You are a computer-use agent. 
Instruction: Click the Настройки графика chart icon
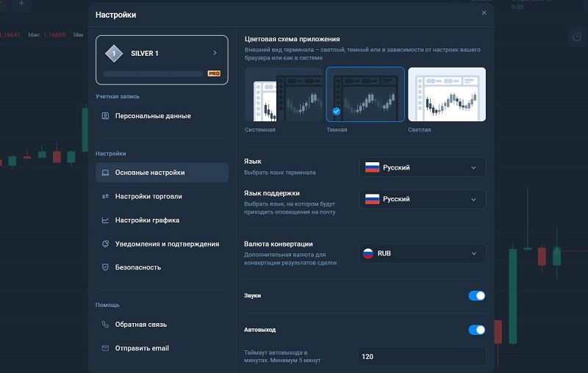point(105,220)
